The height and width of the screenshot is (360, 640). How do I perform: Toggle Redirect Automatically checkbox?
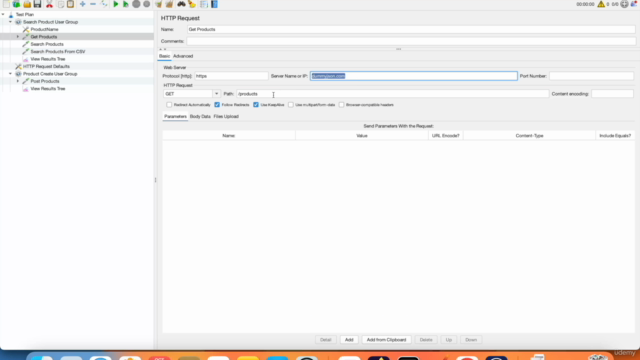pos(169,105)
